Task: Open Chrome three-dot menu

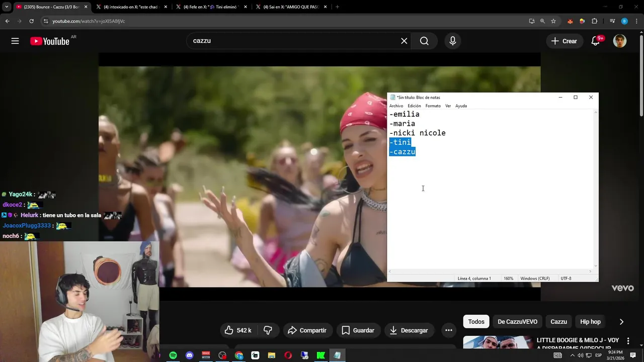Action: coord(636,21)
